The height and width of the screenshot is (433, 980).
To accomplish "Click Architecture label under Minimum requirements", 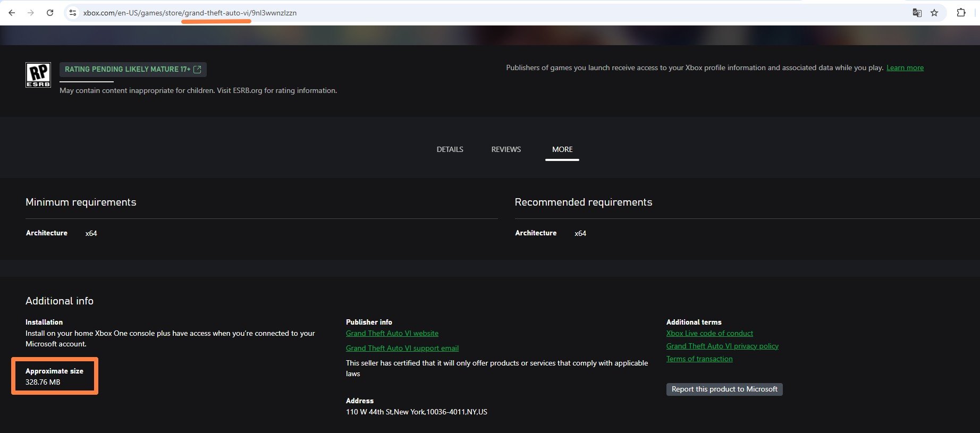I will 47,233.
